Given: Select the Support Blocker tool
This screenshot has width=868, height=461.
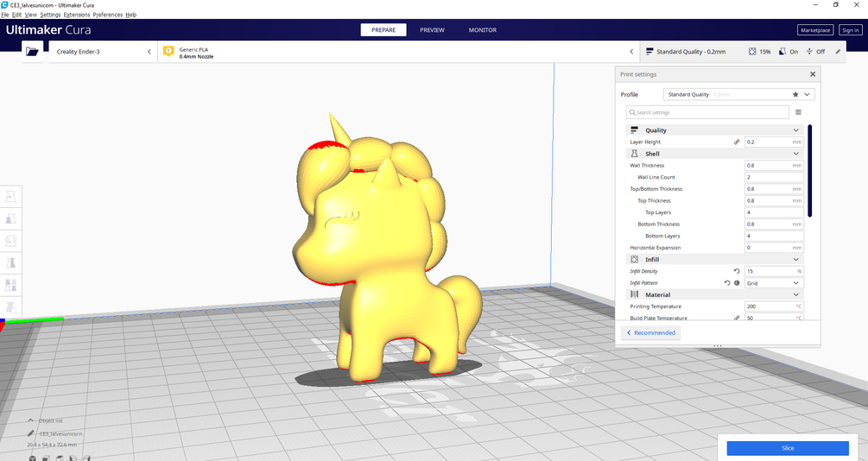Looking at the screenshot, I should pyautogui.click(x=10, y=307).
